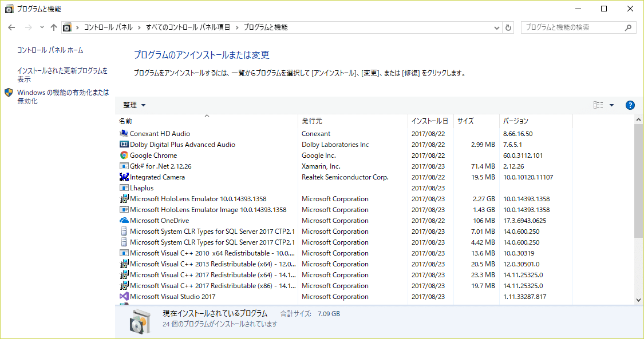This screenshot has width=644, height=339.
Task: Click the Windows features shield icon
Action: click(x=9, y=92)
